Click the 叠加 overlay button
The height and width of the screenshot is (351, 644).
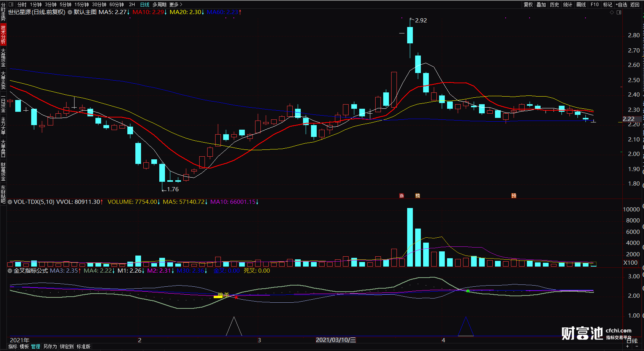tap(541, 5)
